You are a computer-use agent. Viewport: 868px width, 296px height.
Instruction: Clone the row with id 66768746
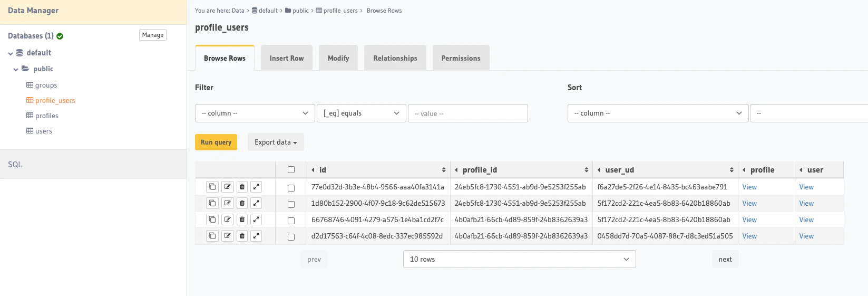212,219
